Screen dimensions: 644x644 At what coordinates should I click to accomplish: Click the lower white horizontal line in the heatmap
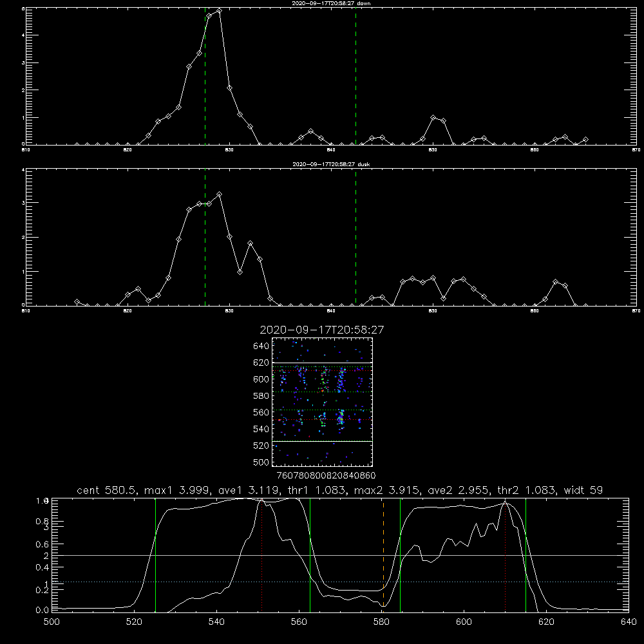pos(322,441)
